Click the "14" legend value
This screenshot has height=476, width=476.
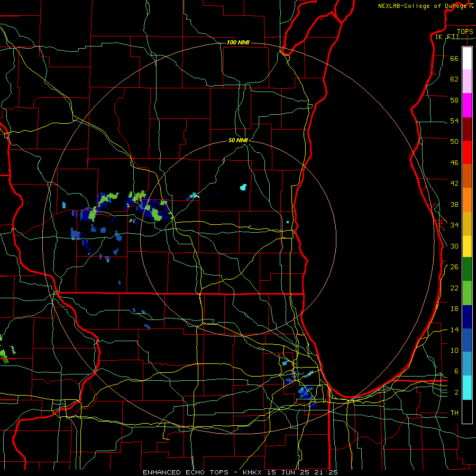pyautogui.click(x=454, y=329)
